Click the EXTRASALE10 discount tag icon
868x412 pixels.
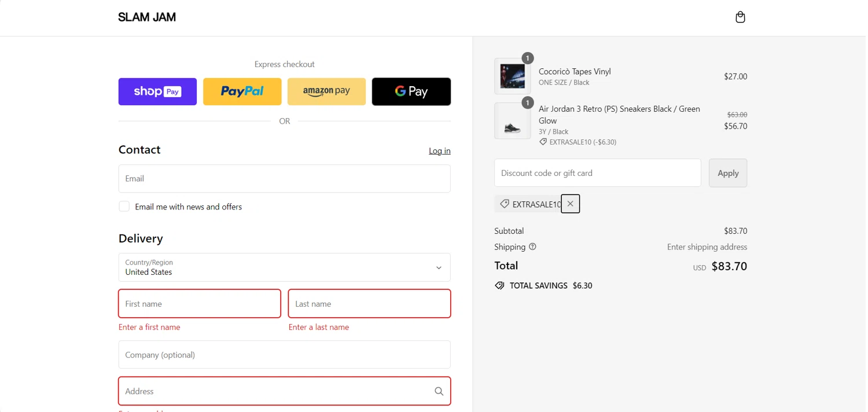[x=505, y=204]
